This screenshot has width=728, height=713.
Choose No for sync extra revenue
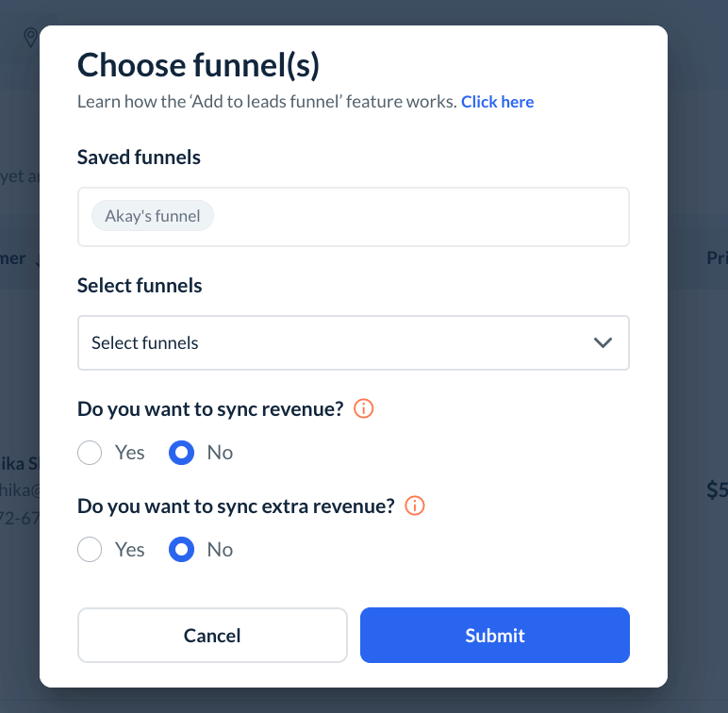(x=181, y=550)
